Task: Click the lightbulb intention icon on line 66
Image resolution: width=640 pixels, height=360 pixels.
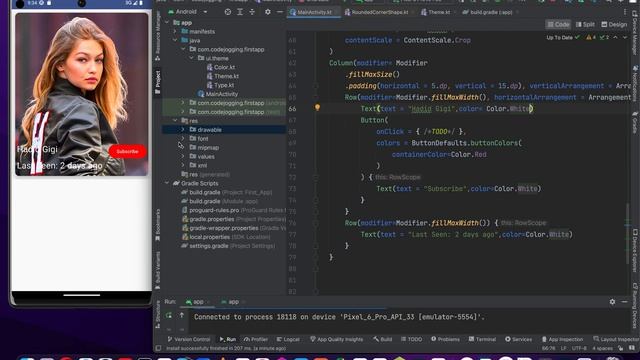Action: tap(317, 108)
